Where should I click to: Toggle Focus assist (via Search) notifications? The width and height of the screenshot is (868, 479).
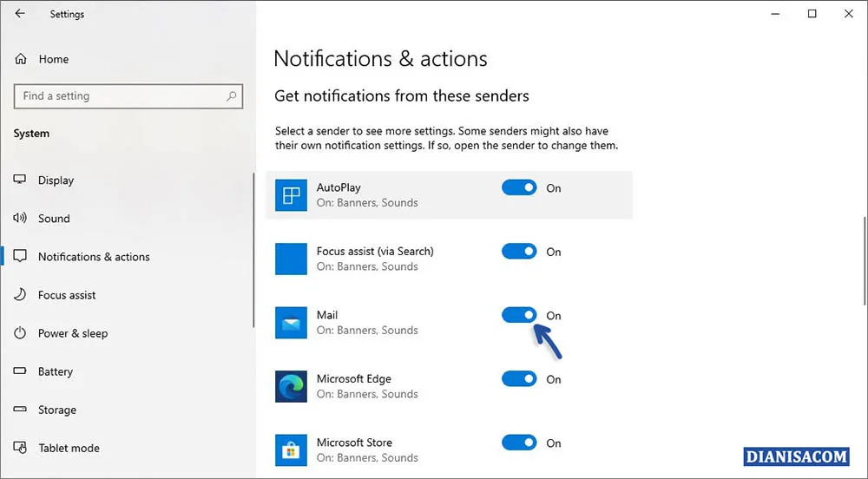pos(519,251)
